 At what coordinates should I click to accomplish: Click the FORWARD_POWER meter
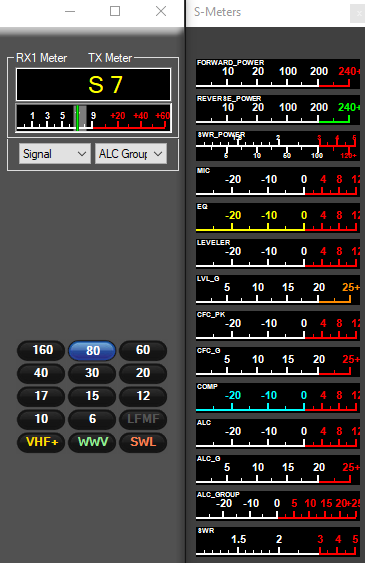click(278, 74)
